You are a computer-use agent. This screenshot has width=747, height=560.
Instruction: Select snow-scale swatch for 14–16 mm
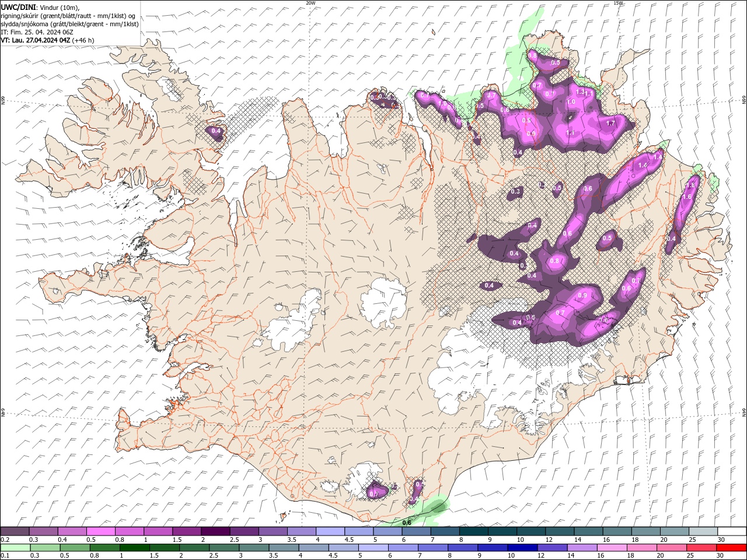588,531
